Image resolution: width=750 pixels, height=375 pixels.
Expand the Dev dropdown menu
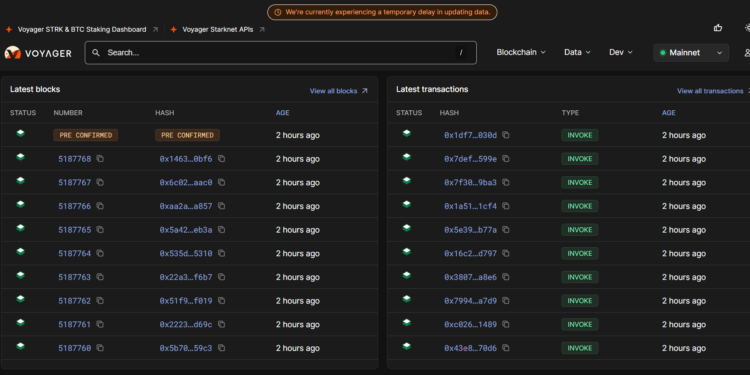(621, 53)
